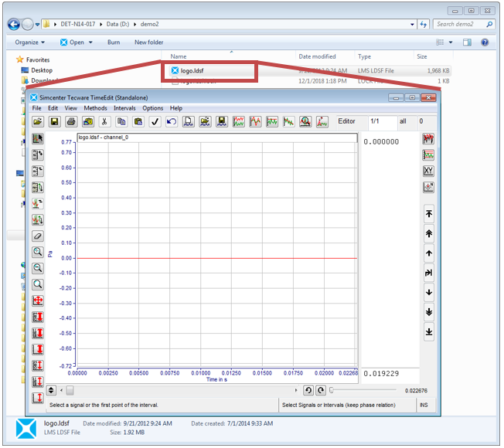Open the File menu in TimeEdit

pos(36,108)
